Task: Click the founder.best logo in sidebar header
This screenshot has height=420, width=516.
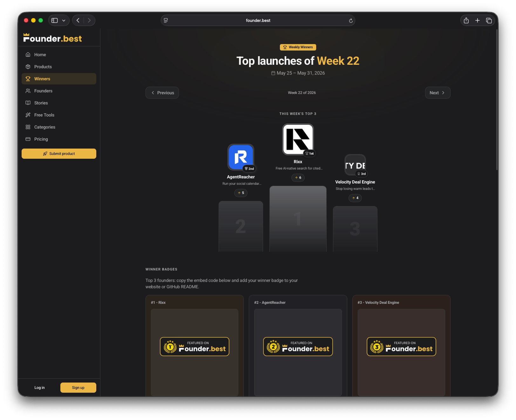Action: 52,38
